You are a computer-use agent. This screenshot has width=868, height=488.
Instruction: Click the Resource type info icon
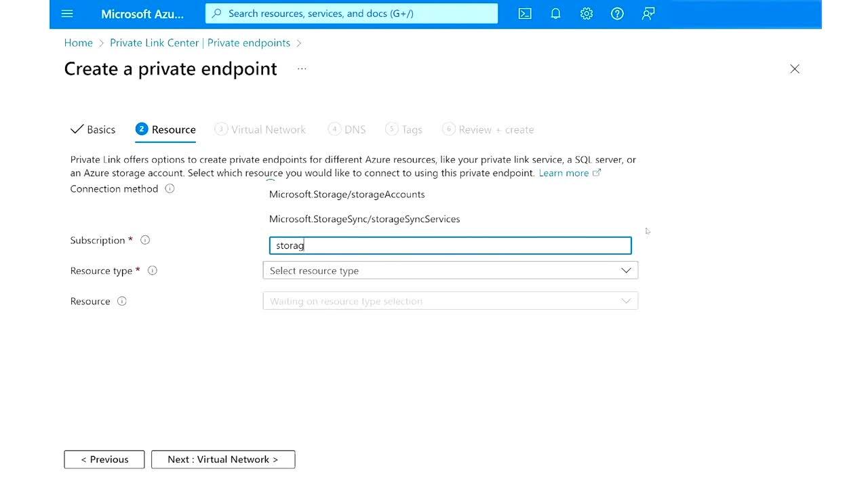153,270
